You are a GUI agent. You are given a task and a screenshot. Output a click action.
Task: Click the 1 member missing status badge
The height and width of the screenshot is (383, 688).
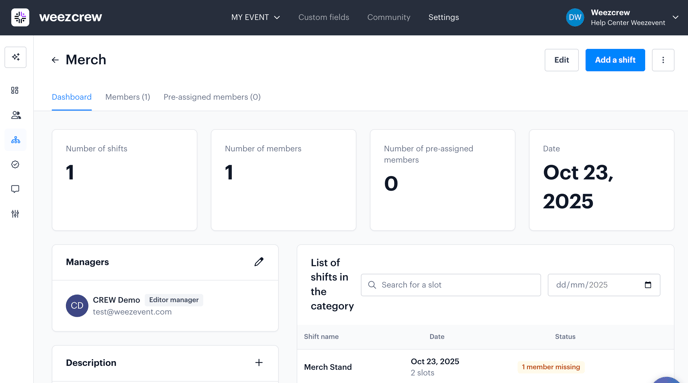(551, 367)
